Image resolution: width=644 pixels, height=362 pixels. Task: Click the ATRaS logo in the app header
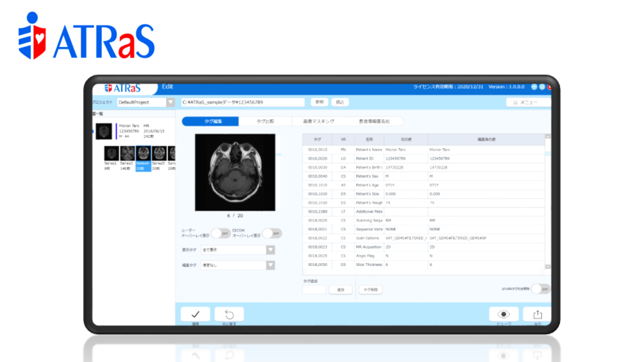tap(123, 88)
